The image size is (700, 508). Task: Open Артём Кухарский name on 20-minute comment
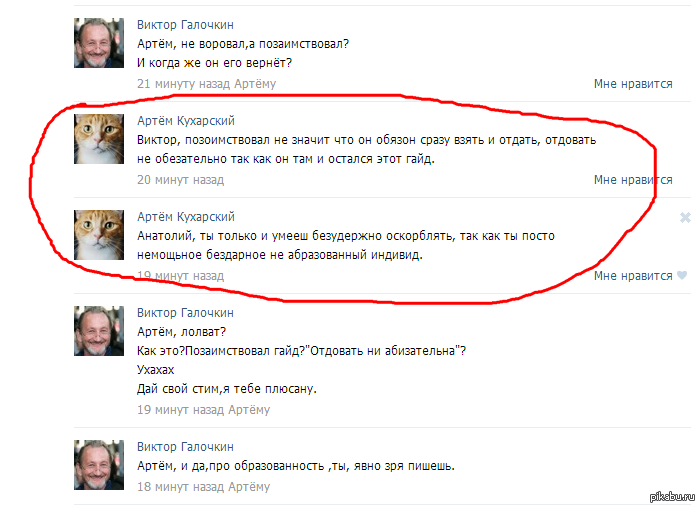click(186, 121)
